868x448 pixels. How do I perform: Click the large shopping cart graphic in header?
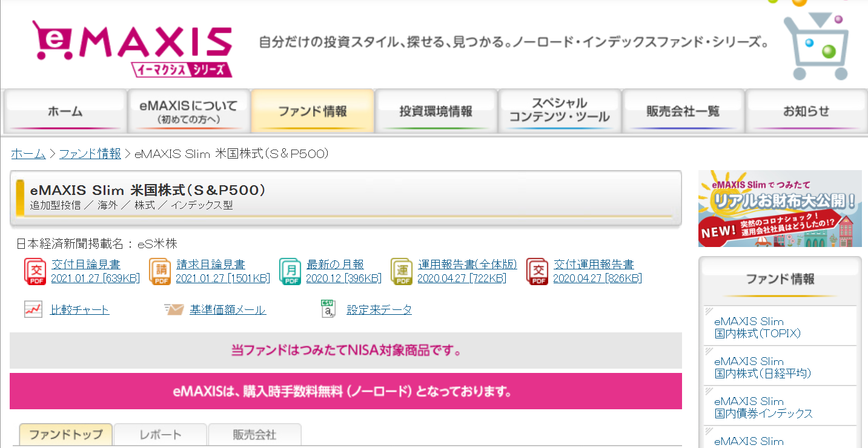pos(815,46)
